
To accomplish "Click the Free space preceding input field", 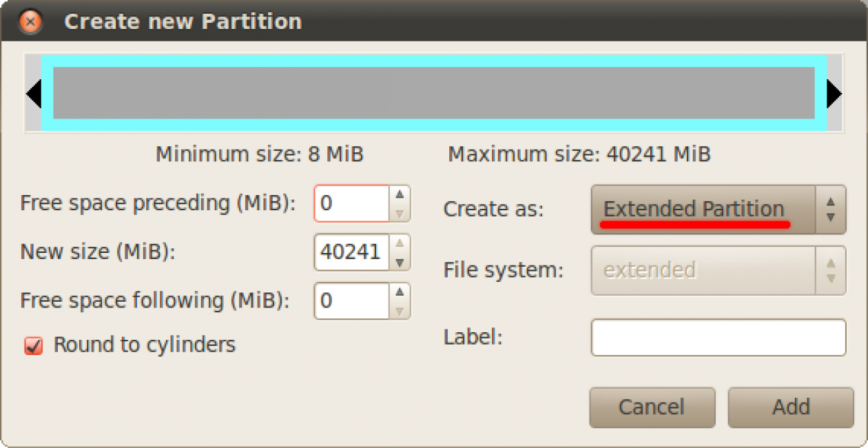I will point(351,204).
